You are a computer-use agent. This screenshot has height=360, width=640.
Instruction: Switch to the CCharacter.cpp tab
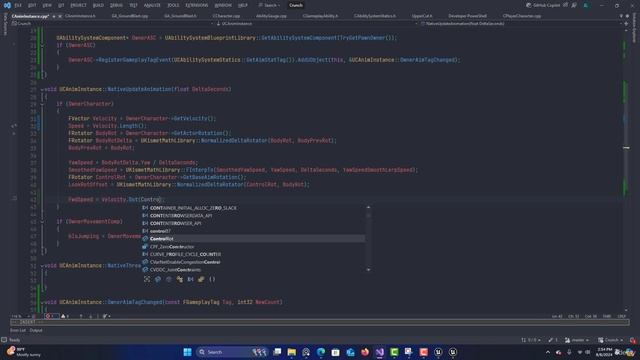click(227, 16)
